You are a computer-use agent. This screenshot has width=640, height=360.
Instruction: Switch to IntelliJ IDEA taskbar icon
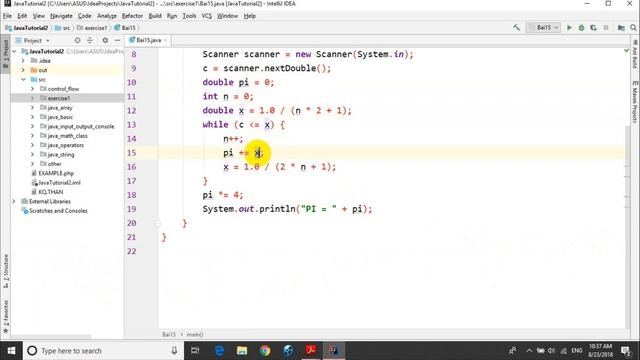coord(334,351)
